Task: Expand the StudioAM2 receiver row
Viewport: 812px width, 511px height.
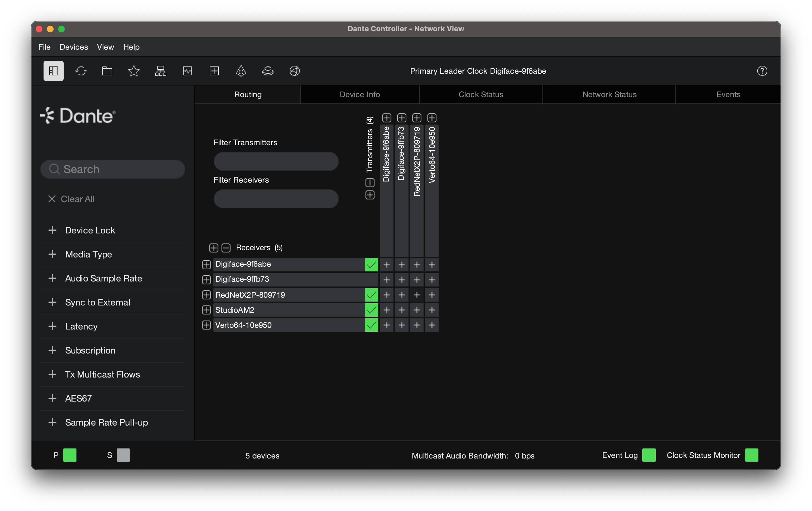Action: (x=206, y=310)
